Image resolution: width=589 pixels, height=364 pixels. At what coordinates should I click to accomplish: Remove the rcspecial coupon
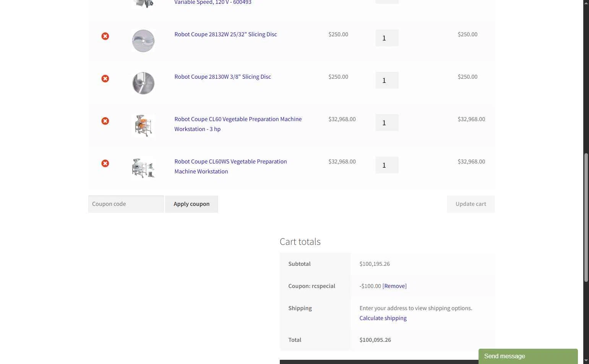coord(394,286)
